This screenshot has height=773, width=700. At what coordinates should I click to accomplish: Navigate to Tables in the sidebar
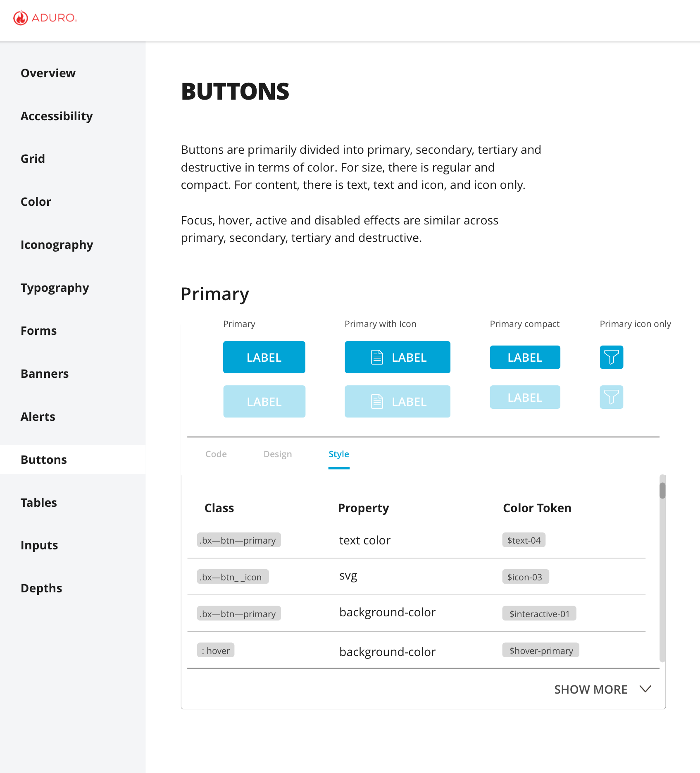pyautogui.click(x=39, y=503)
